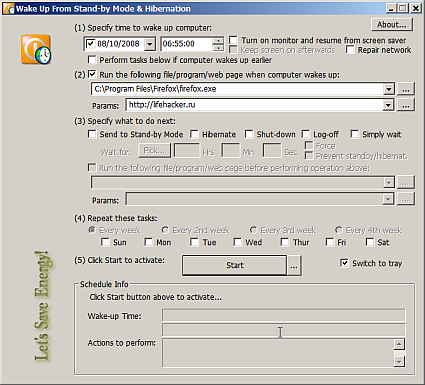The width and height of the screenshot is (425, 385).
Task: Toggle the wake-up date checkbox
Action: [90, 44]
